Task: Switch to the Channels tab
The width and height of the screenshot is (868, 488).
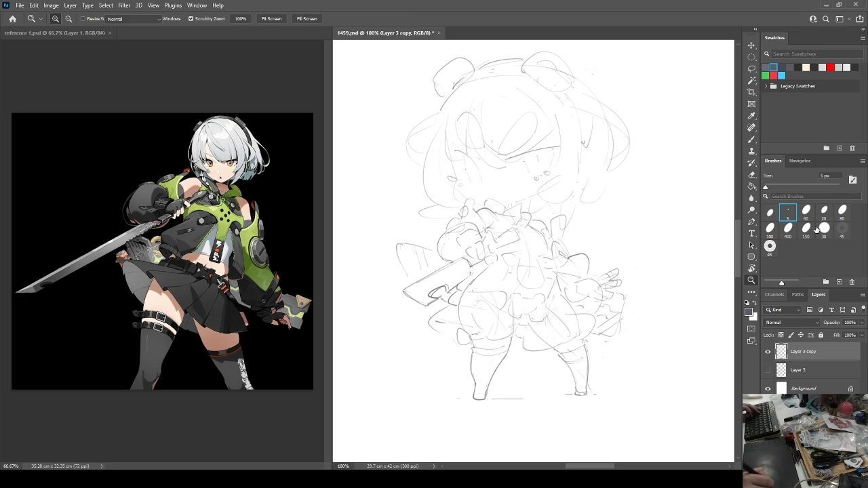Action: coord(774,295)
